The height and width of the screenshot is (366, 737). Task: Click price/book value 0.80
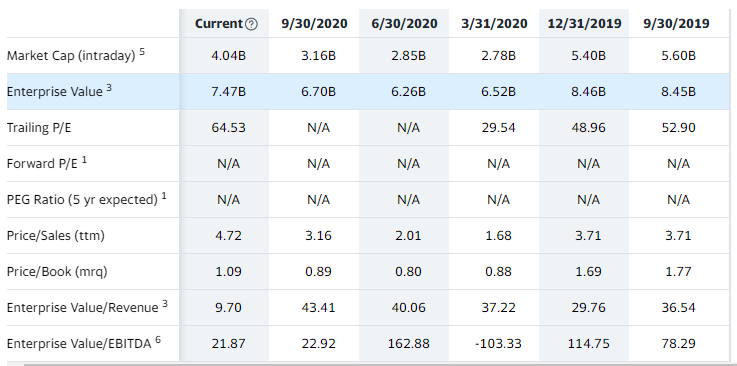408,271
